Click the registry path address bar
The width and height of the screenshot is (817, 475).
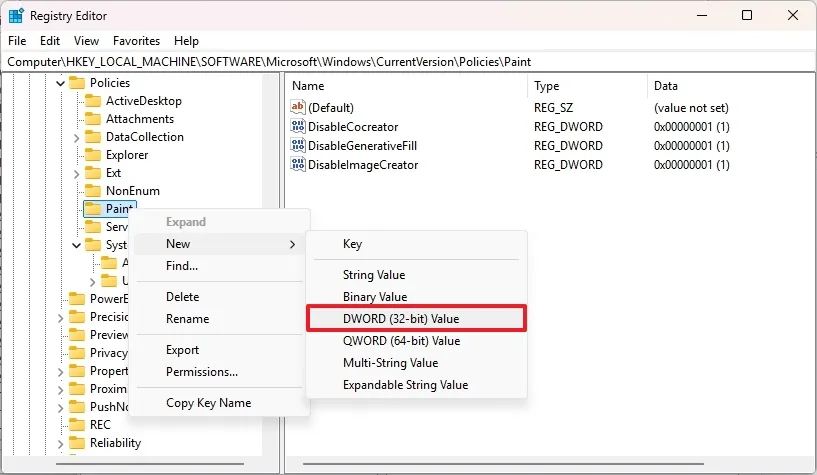tap(400, 61)
